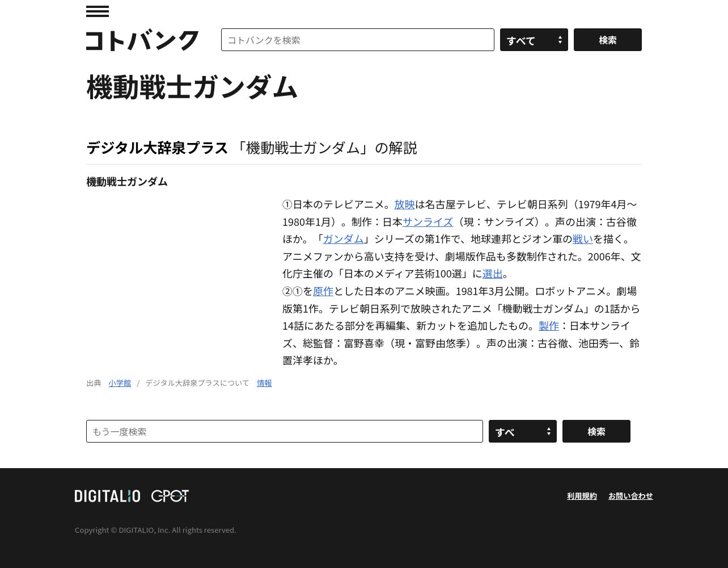Open the 情報 link
Screen dimensions: 728x568
(264, 383)
